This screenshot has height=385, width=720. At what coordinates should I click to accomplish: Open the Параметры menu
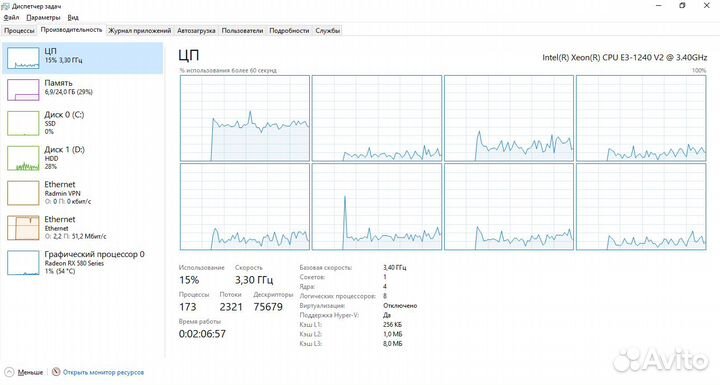[43, 17]
